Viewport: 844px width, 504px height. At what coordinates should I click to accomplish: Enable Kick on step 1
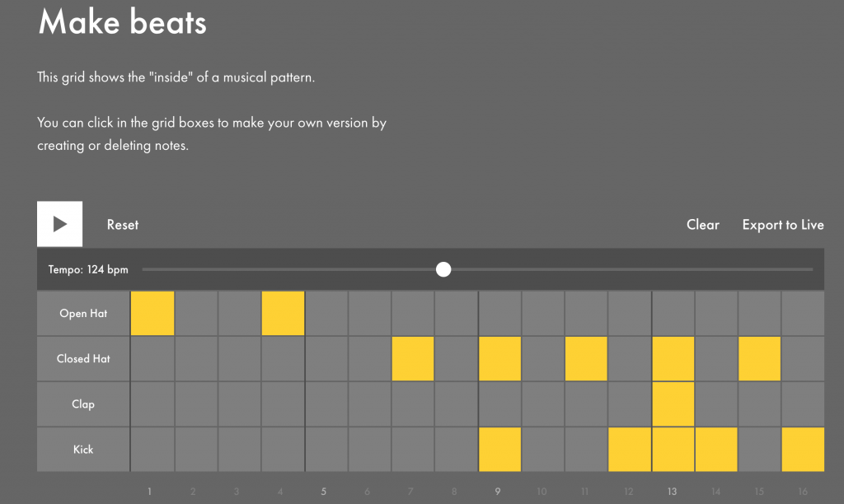tap(152, 449)
